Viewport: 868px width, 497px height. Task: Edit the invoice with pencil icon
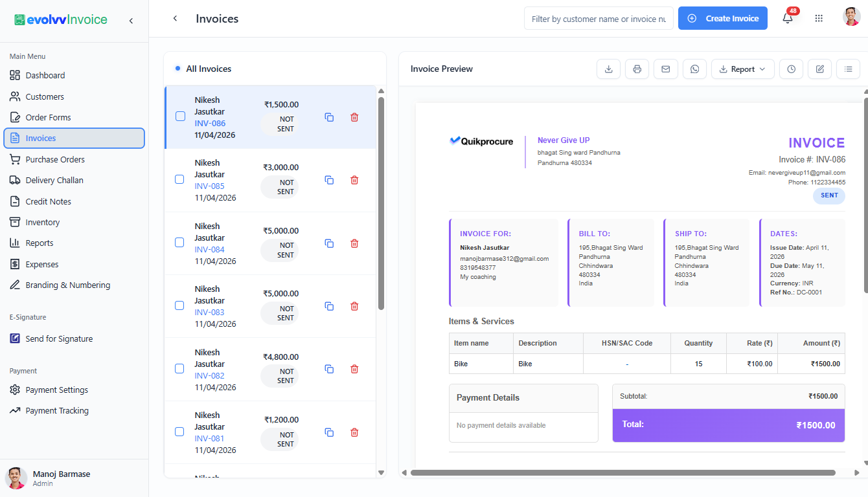tap(819, 69)
